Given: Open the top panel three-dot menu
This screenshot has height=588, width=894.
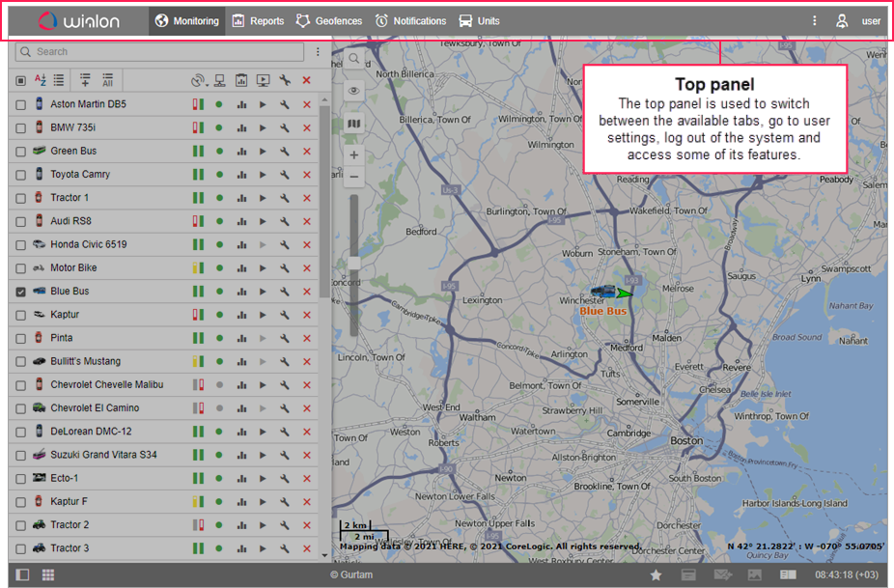Looking at the screenshot, I should pyautogui.click(x=814, y=21).
